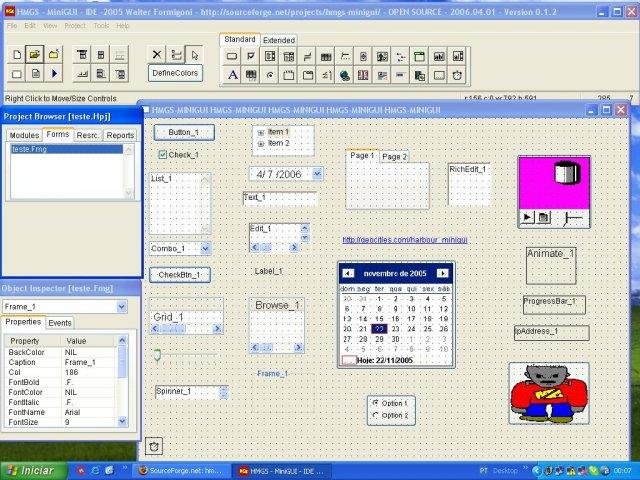Open Object Inspector Frame_1 control dropdown
This screenshot has height=480, width=640.
tap(122, 307)
